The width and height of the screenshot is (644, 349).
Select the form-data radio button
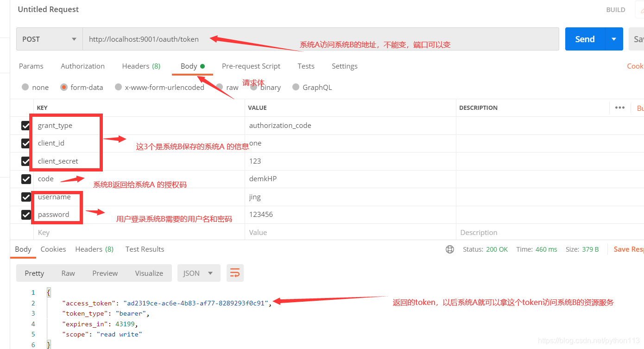click(64, 87)
